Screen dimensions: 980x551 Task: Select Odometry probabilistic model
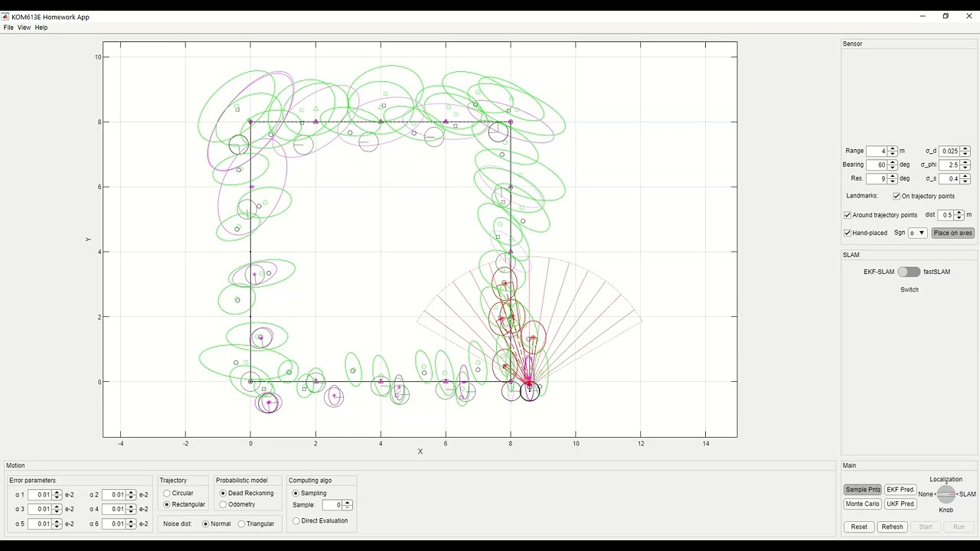[x=223, y=504]
